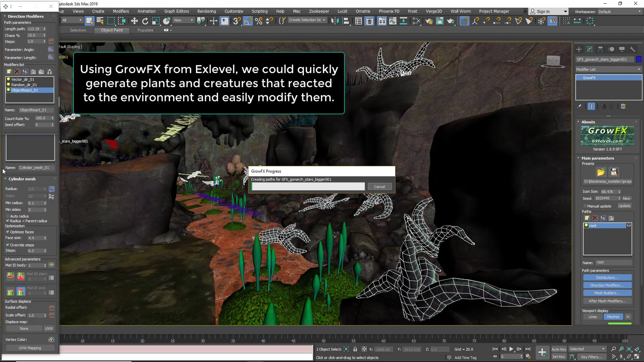Open the Mesh Builders... button

point(607,293)
